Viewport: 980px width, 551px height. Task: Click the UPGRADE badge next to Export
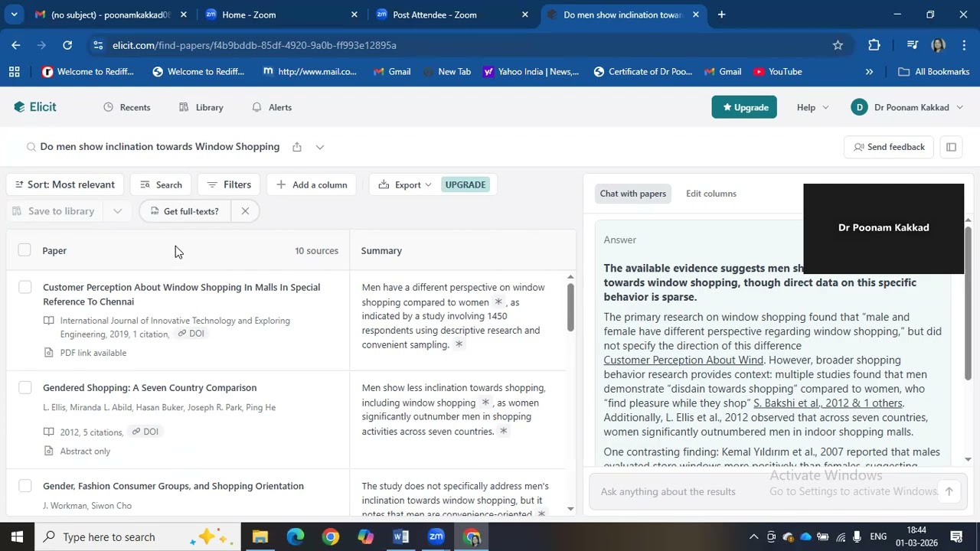[x=465, y=184]
